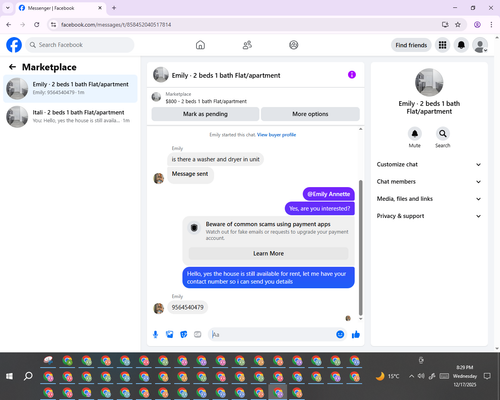This screenshot has height=400, width=500.
Task: Open Emily's 2 beds 1 bath conversation
Action: coord(70,89)
